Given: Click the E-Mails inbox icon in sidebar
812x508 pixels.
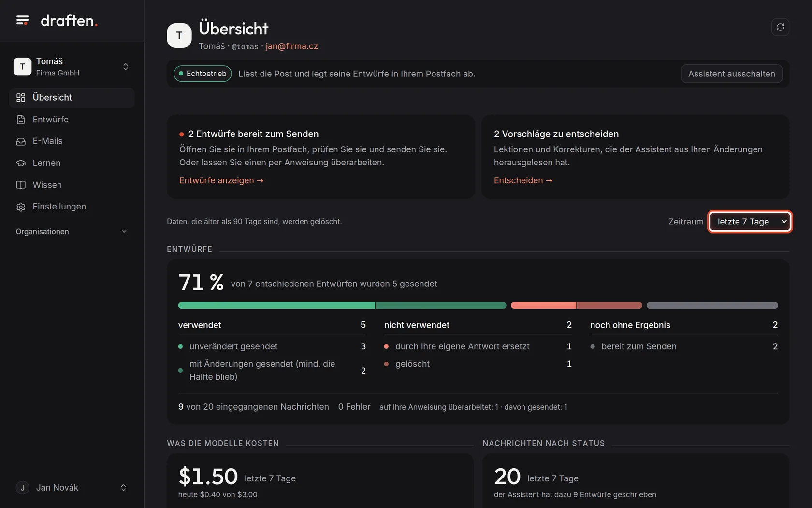Looking at the screenshot, I should pyautogui.click(x=21, y=141).
